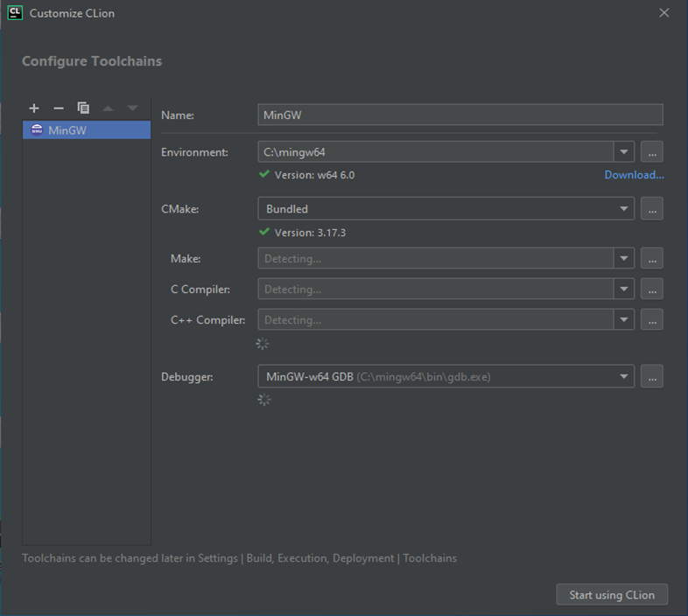Select the MinGW toolchain in the list
This screenshot has height=616, width=688.
87,129
